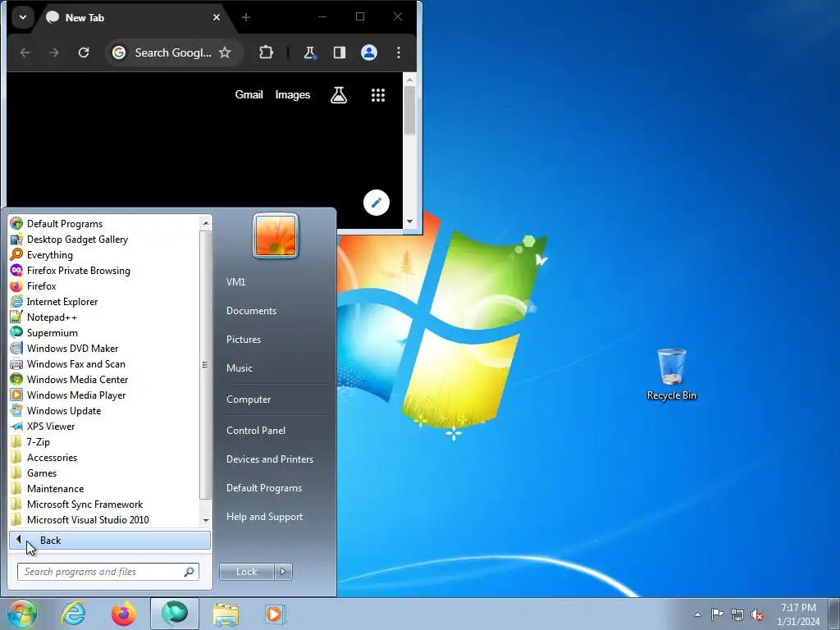Click the user account picture
This screenshot has width=840, height=630.
coord(276,235)
